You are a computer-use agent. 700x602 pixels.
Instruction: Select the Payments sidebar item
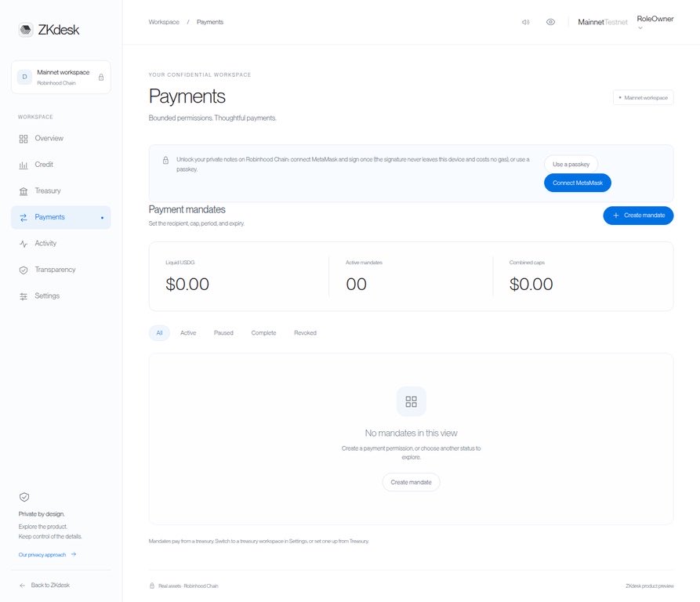coord(61,217)
